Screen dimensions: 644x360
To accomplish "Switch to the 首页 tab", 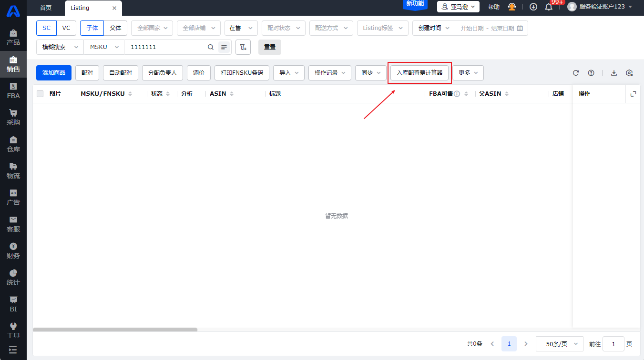I will tap(46, 8).
